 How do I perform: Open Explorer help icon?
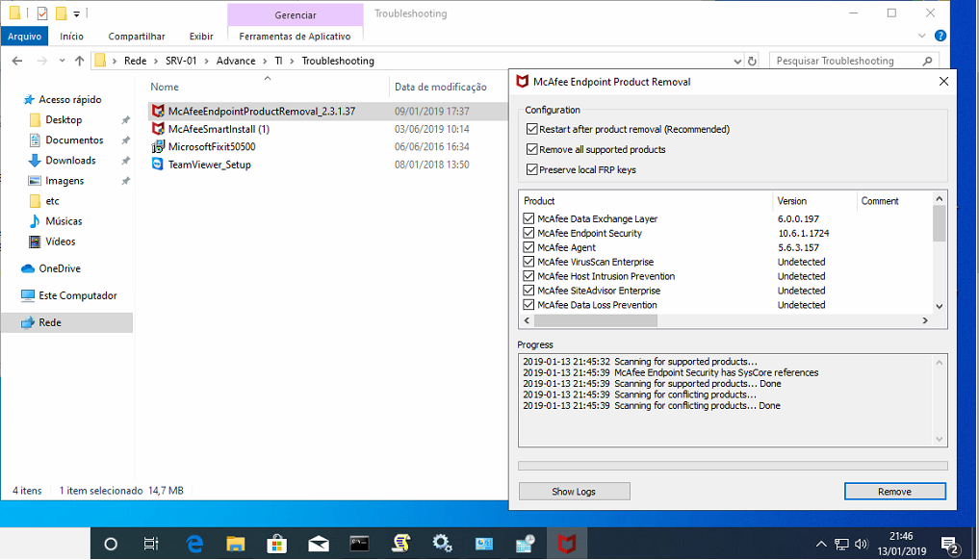click(940, 36)
